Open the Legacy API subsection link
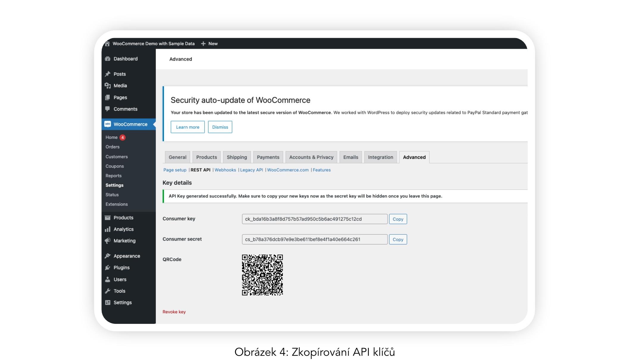This screenshot has width=630, height=364. coord(252,170)
